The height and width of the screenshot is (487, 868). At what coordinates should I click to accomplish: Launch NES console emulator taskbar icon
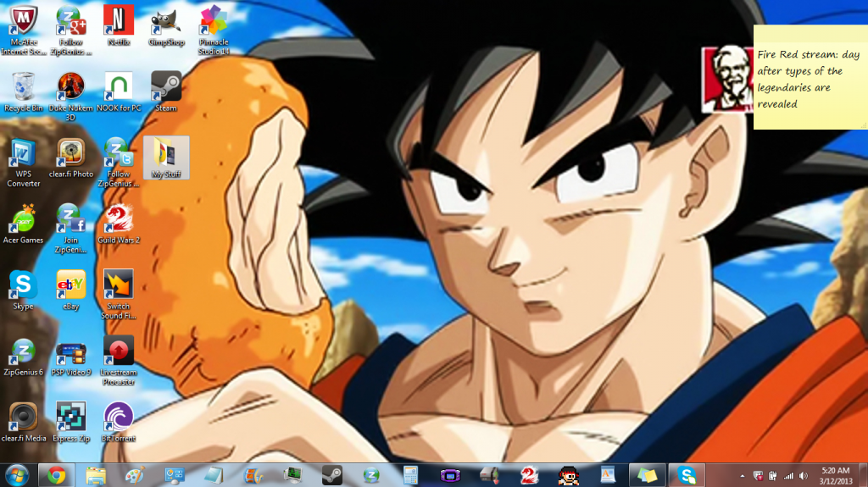coord(489,475)
